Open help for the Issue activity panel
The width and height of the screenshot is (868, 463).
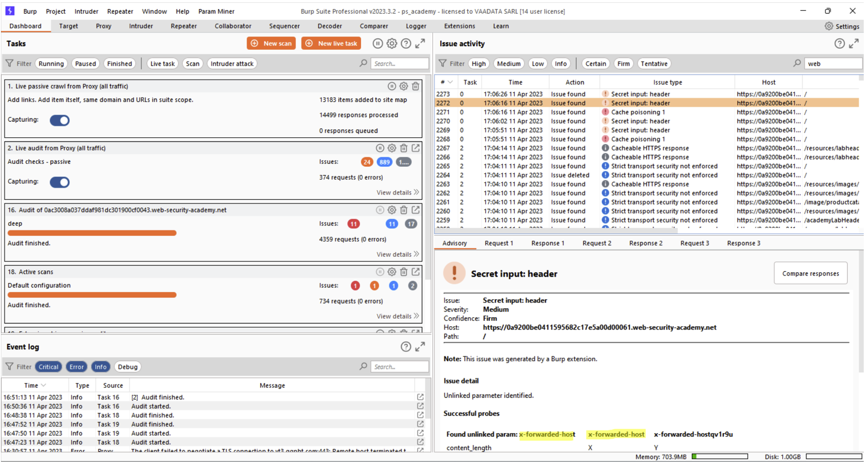(839, 44)
